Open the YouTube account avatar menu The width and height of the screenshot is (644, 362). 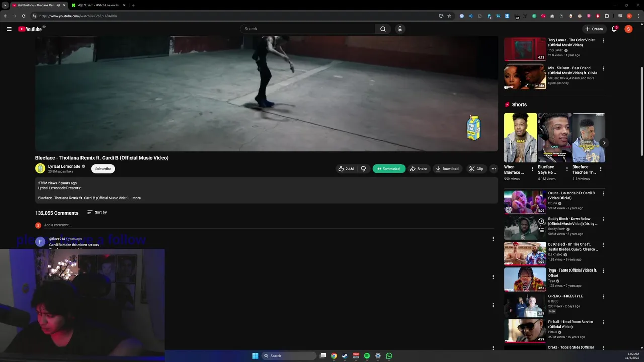[628, 29]
